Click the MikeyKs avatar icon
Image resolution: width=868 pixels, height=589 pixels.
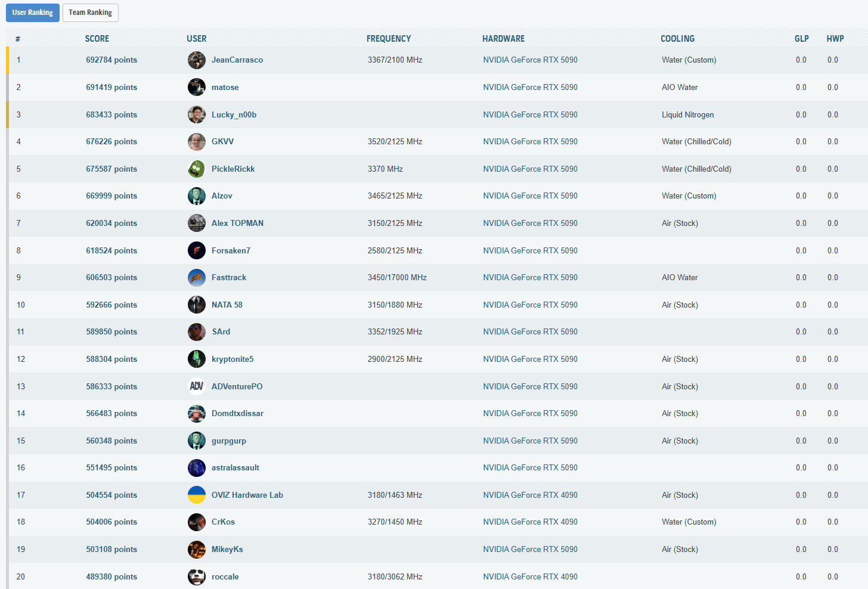pos(196,550)
